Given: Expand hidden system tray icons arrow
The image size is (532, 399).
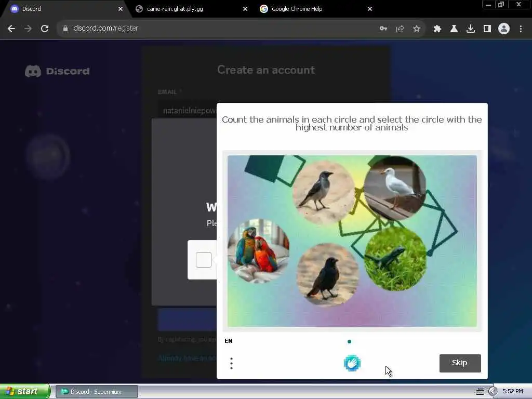Looking at the screenshot, I should [493, 392].
